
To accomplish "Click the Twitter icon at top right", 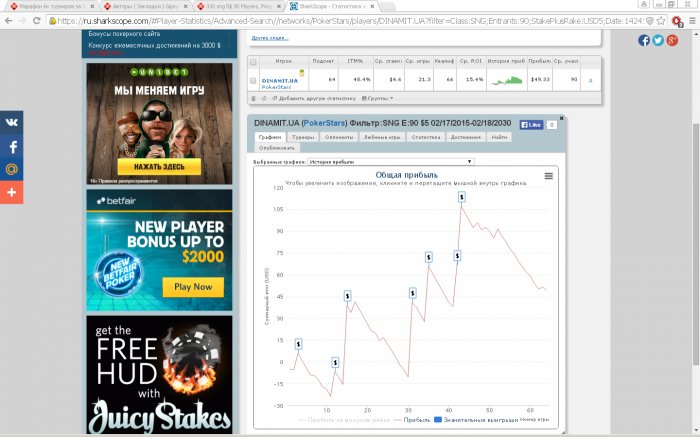I will pos(658,40).
